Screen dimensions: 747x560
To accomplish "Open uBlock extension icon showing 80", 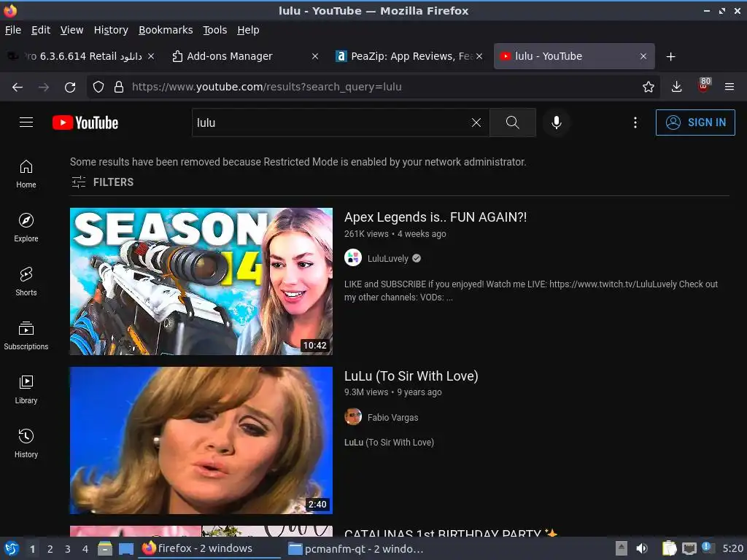I will click(703, 86).
